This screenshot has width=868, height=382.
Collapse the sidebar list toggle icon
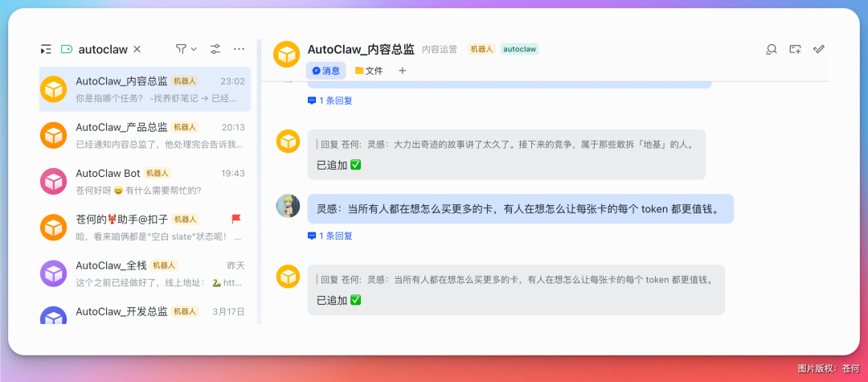pyautogui.click(x=46, y=49)
